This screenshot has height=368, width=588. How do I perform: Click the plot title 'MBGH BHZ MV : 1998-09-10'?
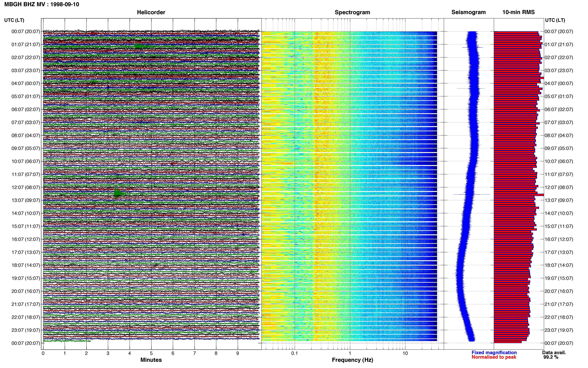[42, 4]
